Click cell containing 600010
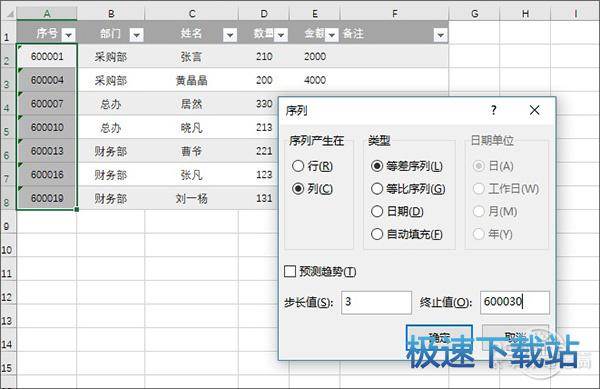 [47, 127]
